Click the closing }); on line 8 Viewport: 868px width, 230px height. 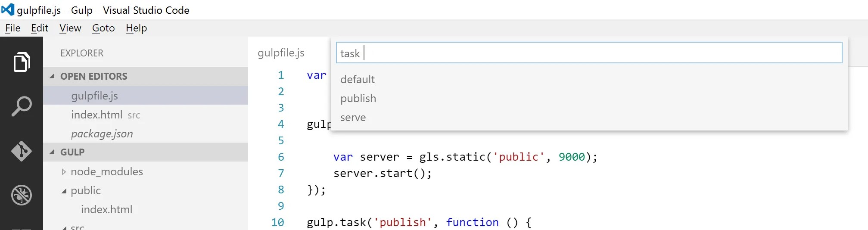click(x=316, y=190)
